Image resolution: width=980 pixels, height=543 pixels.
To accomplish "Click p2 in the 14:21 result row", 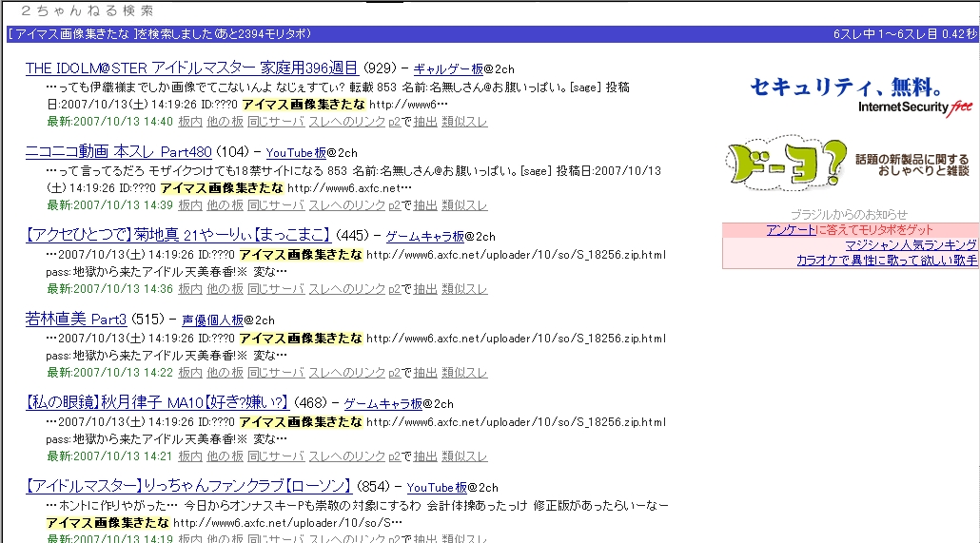I will [x=394, y=456].
